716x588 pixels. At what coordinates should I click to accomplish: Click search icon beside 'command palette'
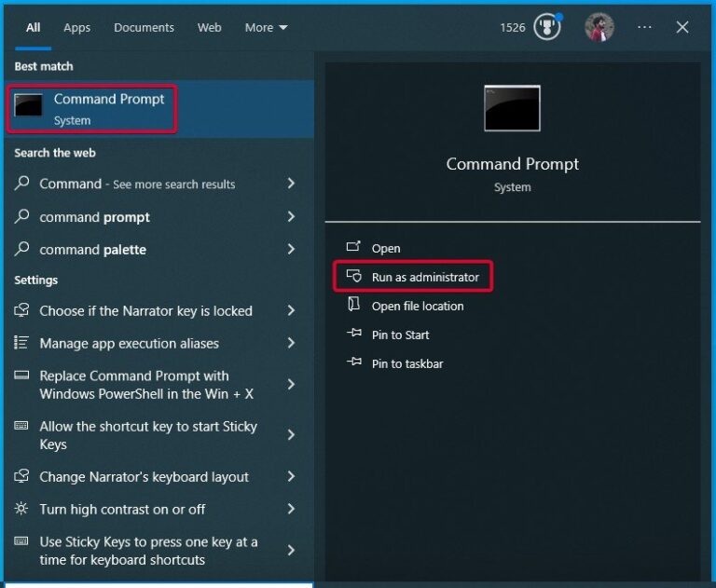[21, 249]
